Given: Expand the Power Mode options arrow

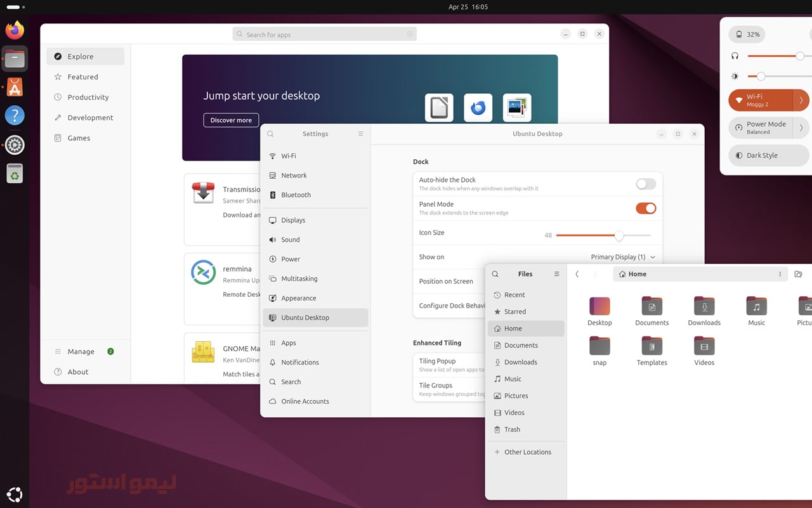Looking at the screenshot, I should [801, 127].
